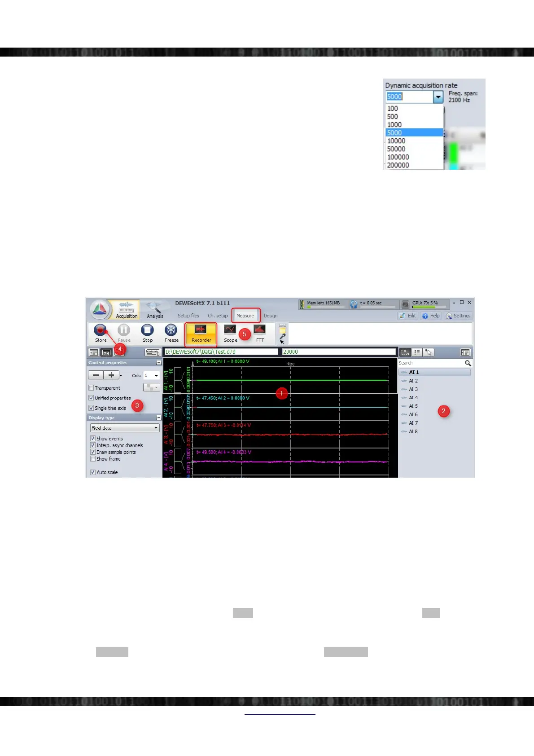Open the Ch. setup tab
The width and height of the screenshot is (534, 756).
point(218,316)
